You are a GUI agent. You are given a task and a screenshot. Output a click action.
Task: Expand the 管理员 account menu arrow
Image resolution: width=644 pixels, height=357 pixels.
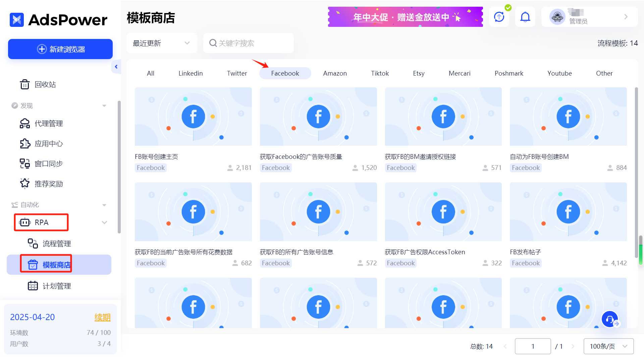[x=626, y=17]
